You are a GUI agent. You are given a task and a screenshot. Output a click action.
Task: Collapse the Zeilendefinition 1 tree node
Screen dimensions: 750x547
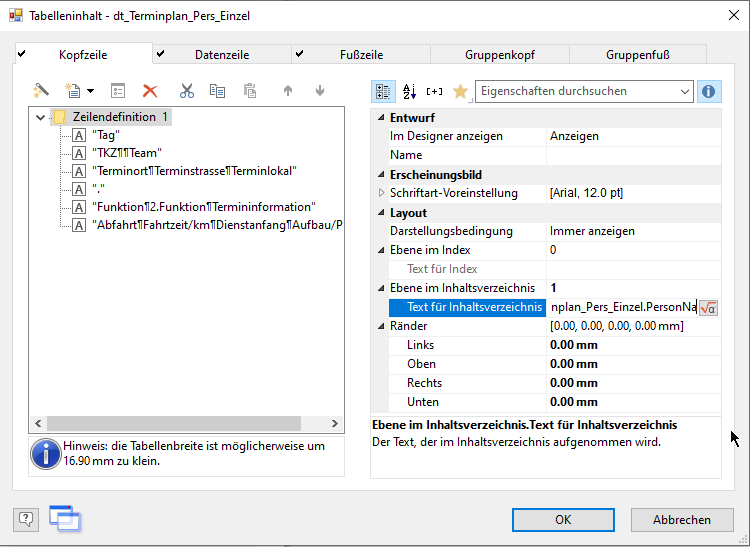[40, 117]
